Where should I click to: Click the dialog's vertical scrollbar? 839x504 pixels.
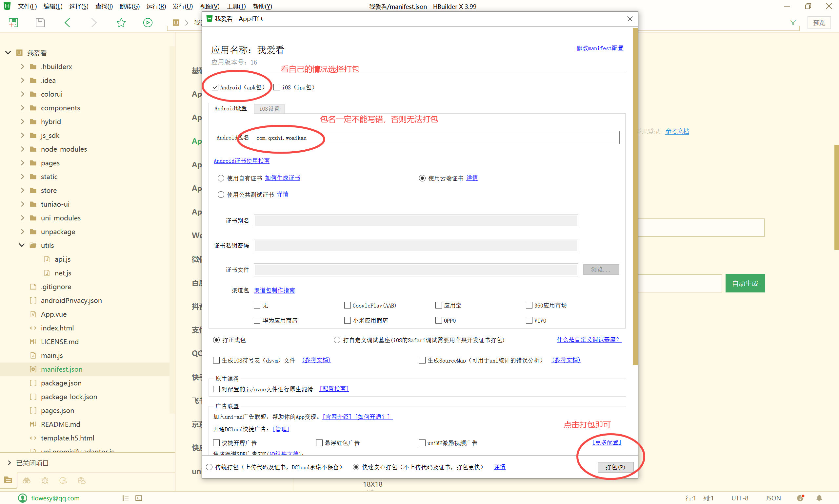[635, 197]
